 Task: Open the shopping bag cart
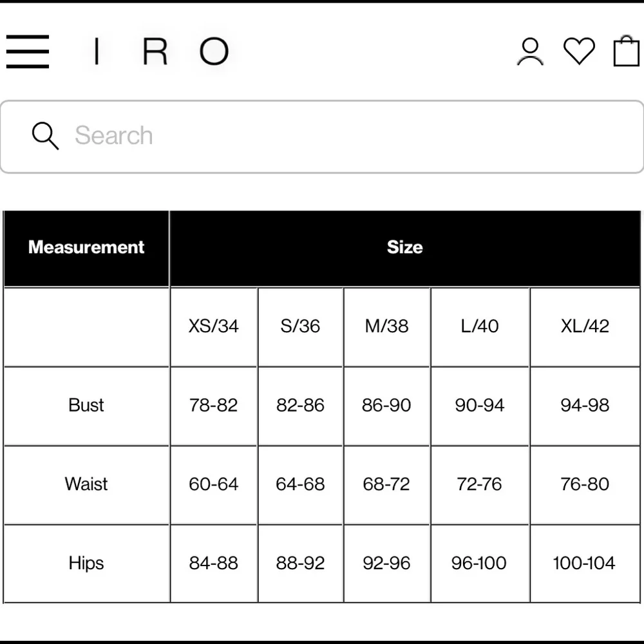tap(625, 52)
